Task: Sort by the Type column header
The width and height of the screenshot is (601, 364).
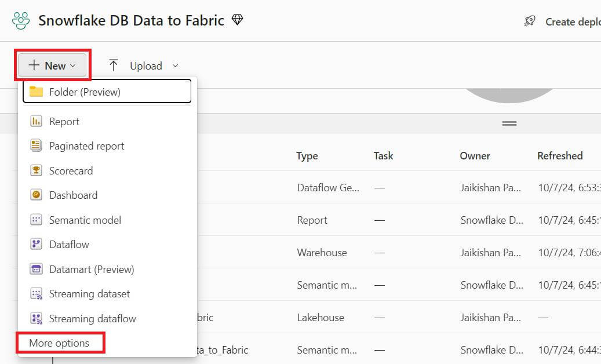Action: pyautogui.click(x=307, y=155)
